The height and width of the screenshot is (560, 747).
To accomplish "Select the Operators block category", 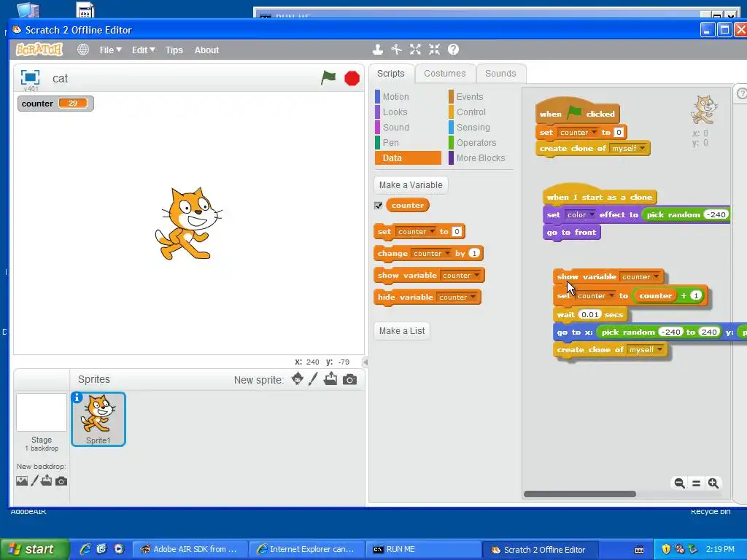I will point(481,142).
